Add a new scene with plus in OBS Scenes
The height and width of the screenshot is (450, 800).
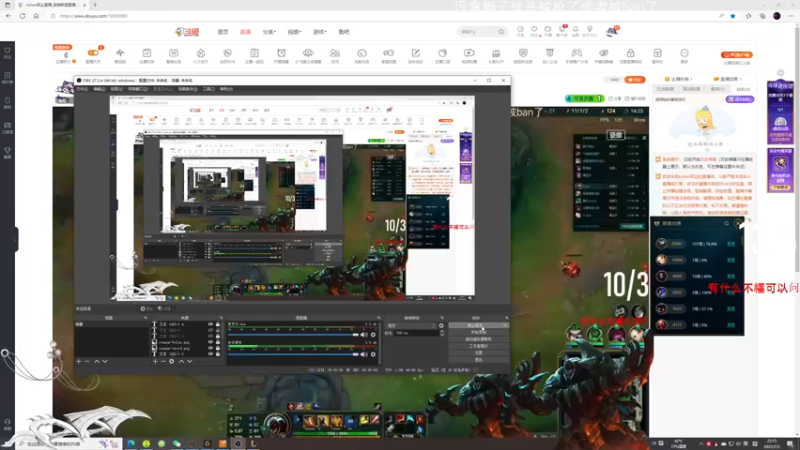[79, 361]
